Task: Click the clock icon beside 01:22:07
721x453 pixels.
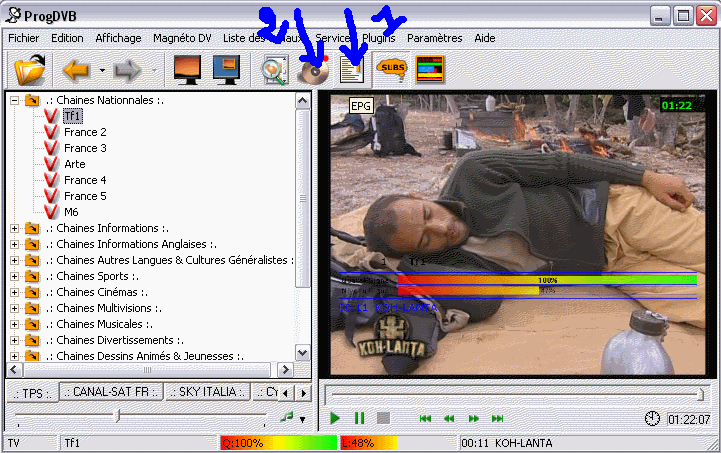Action: tap(652, 419)
